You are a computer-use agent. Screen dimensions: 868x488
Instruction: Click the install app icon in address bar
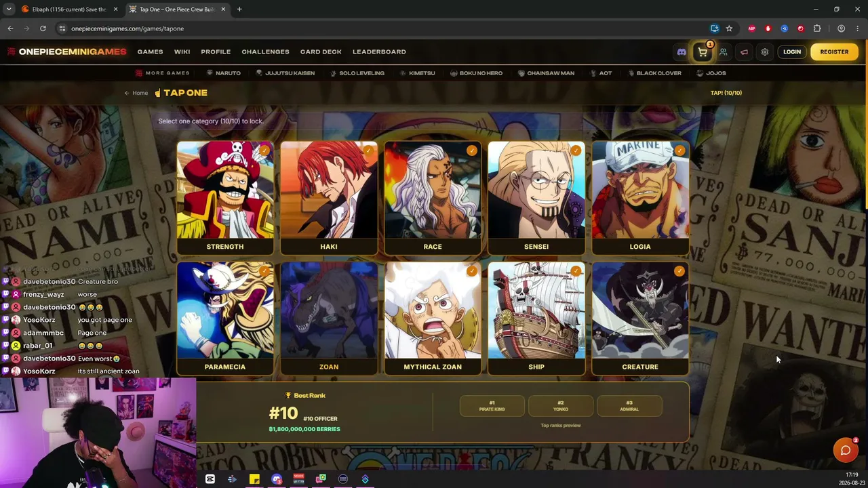[x=715, y=28]
